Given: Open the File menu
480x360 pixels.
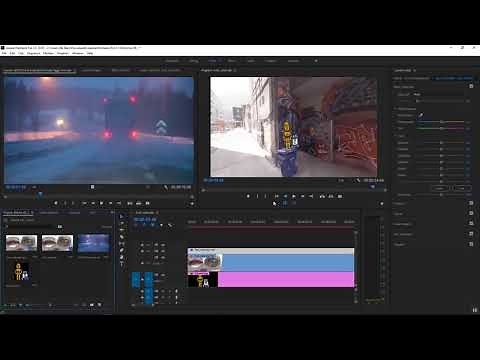Looking at the screenshot, I should (x=4, y=53).
